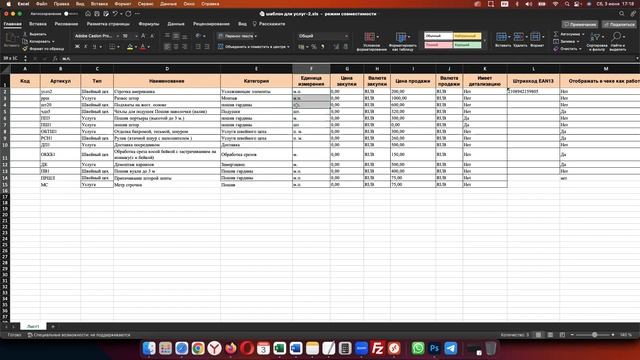Open the font name combo box
The height and width of the screenshot is (360, 640).
pos(96,36)
